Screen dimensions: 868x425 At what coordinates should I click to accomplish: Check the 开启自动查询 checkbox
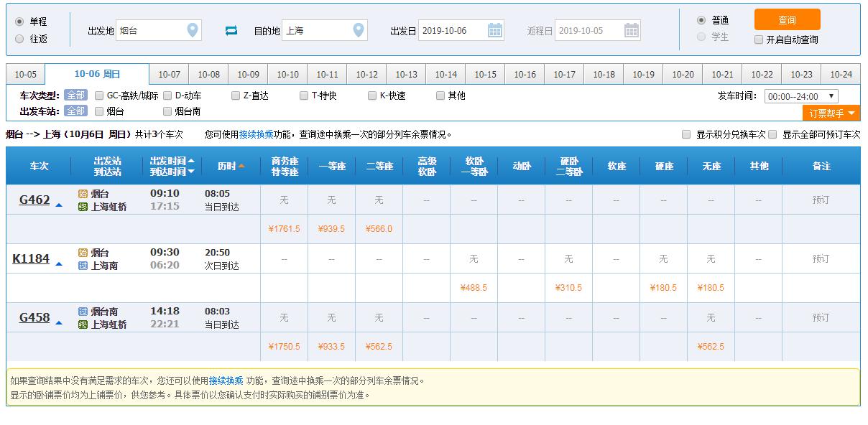point(759,39)
